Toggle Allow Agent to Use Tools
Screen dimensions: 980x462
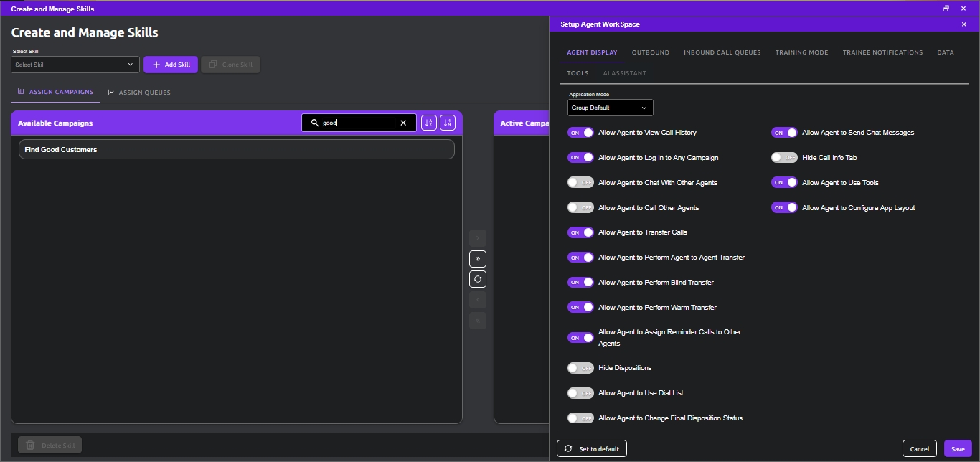tap(784, 182)
